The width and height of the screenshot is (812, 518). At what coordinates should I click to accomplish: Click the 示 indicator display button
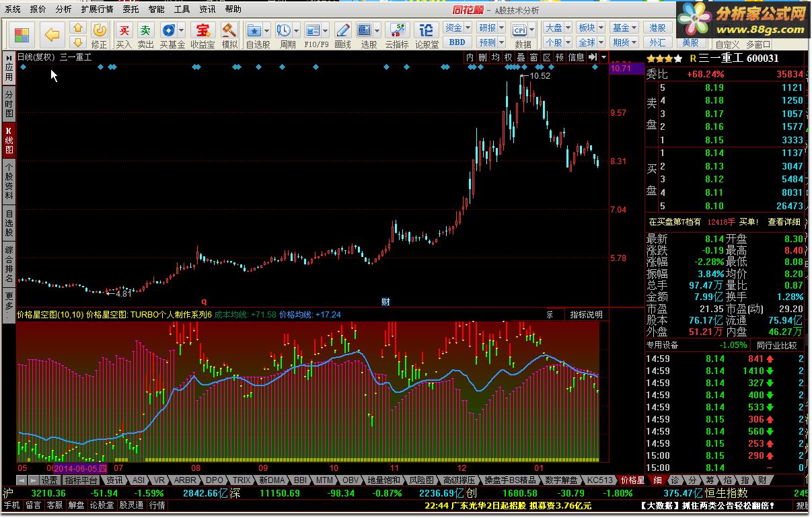pos(550,314)
